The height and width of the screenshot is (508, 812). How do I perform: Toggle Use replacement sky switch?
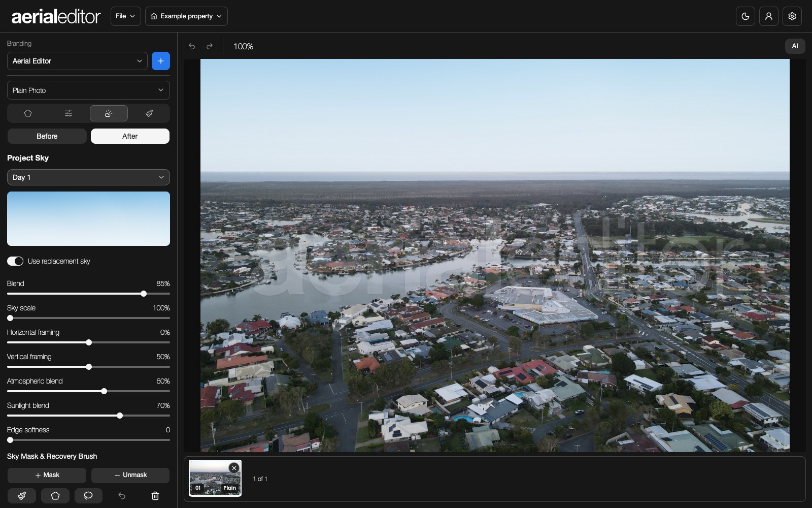tap(15, 261)
